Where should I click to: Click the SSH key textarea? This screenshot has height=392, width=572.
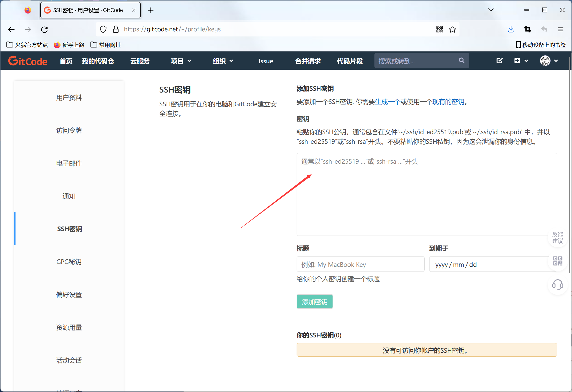coord(426,194)
